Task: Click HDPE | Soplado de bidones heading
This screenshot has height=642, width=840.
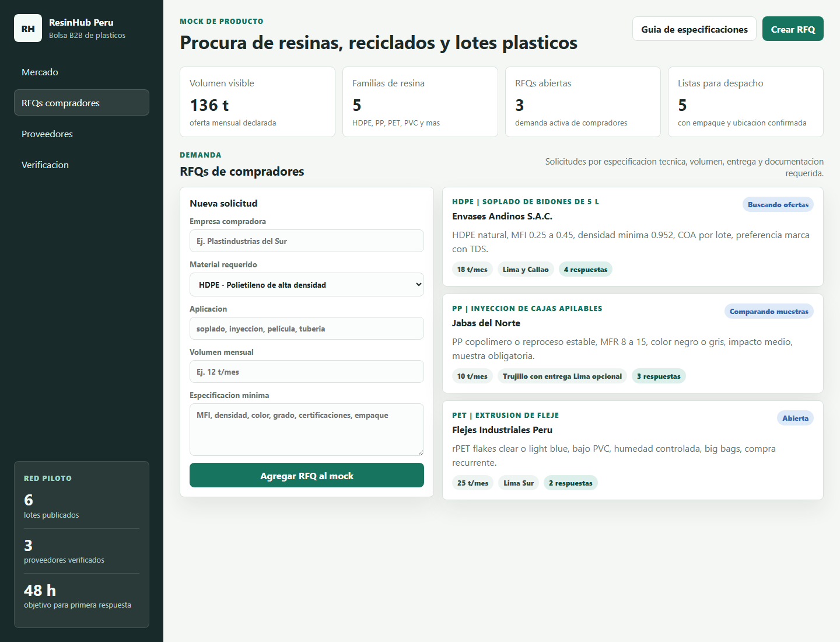Action: (x=526, y=201)
